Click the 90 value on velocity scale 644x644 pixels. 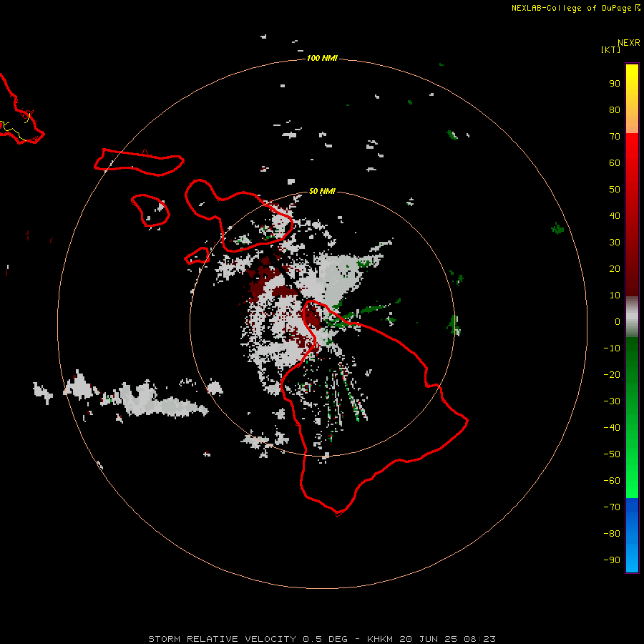point(615,84)
